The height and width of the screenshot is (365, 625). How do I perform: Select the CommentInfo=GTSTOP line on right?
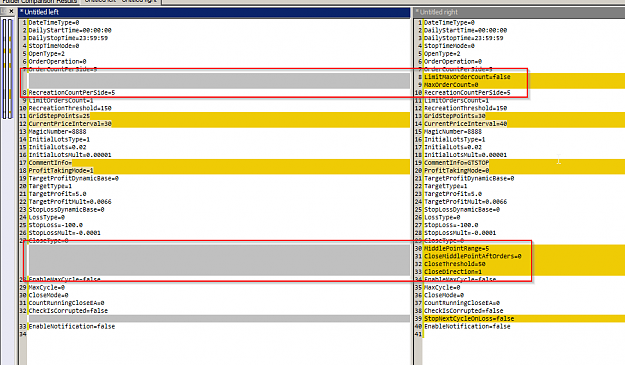[x=456, y=163]
